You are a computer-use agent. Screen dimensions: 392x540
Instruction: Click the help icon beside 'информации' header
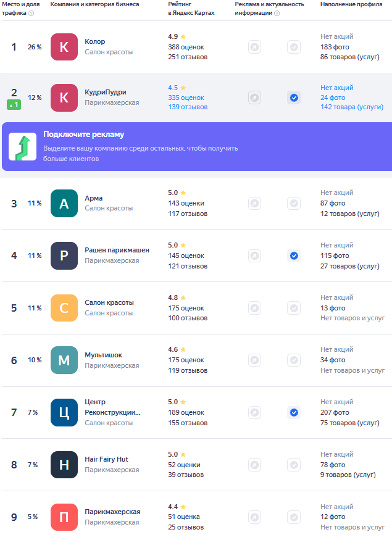point(277,13)
